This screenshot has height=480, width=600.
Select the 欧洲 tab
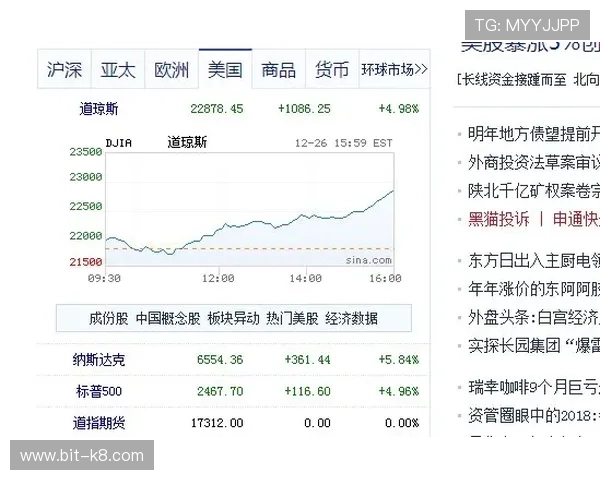171,70
